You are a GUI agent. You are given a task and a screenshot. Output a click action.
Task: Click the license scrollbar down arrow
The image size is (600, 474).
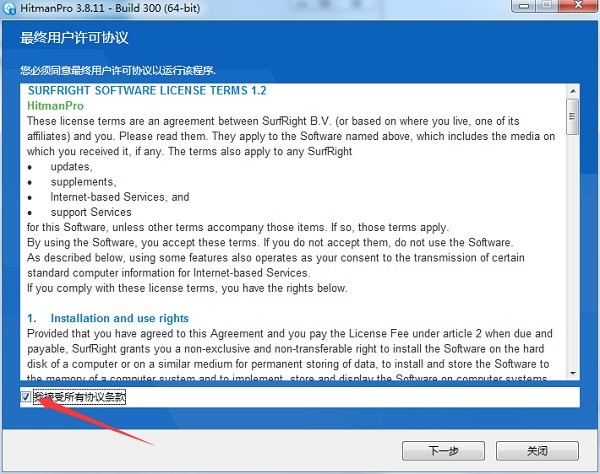(x=573, y=373)
